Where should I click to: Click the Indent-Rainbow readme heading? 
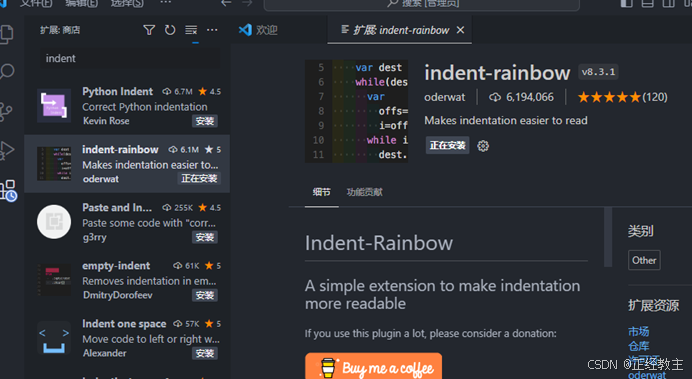(x=379, y=243)
